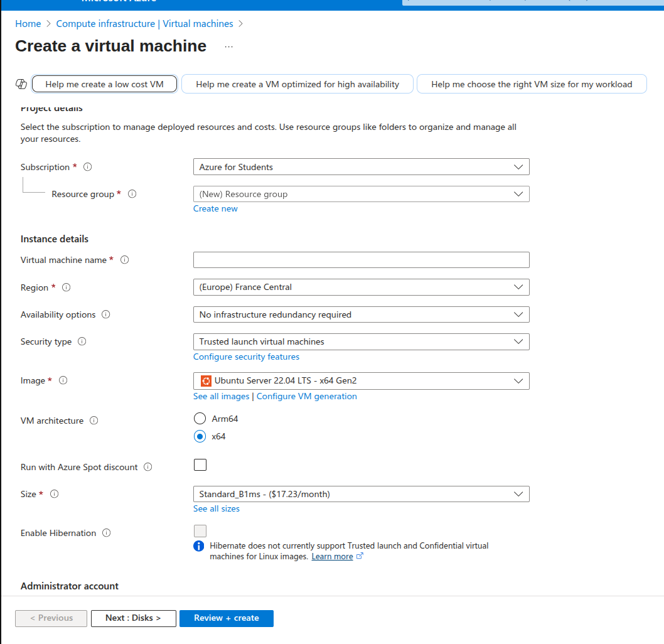Click the See all sizes link

(x=217, y=508)
